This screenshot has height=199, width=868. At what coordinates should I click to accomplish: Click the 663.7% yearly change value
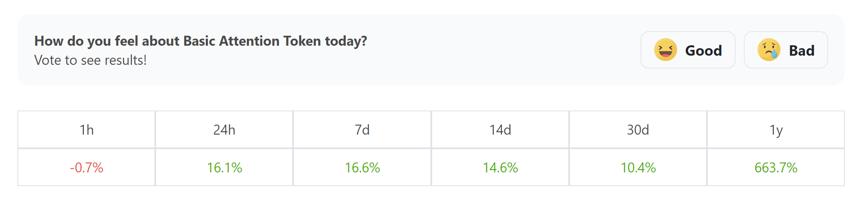click(776, 167)
